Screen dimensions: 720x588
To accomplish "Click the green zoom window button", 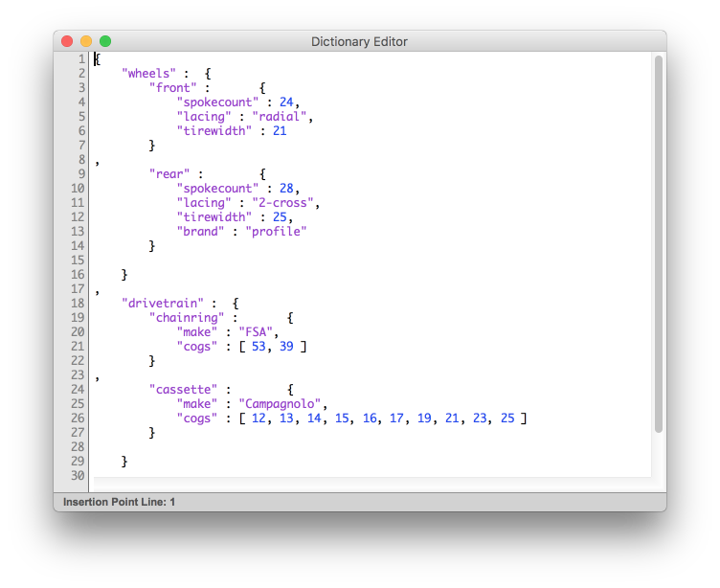I will 105,41.
